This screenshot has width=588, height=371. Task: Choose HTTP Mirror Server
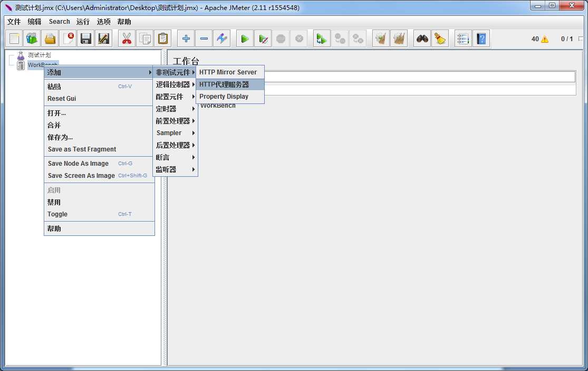(230, 72)
